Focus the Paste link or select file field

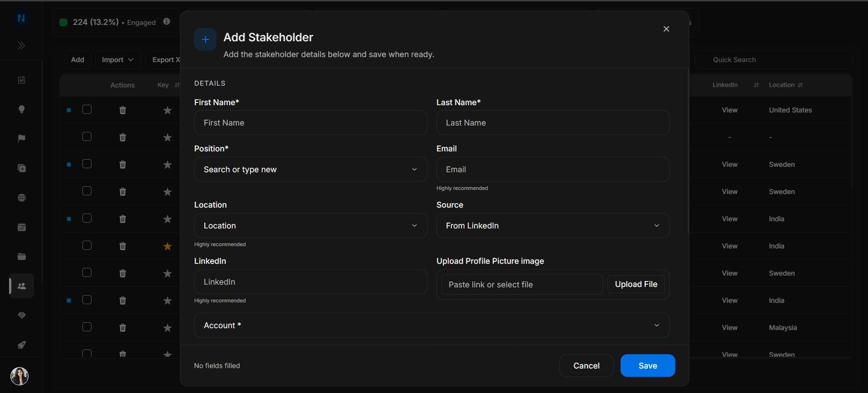[522, 285]
